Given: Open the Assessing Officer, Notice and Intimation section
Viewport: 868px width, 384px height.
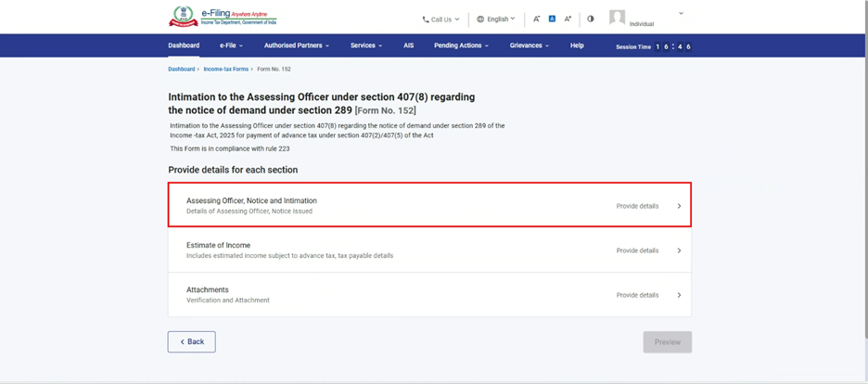Looking at the screenshot, I should coord(429,206).
